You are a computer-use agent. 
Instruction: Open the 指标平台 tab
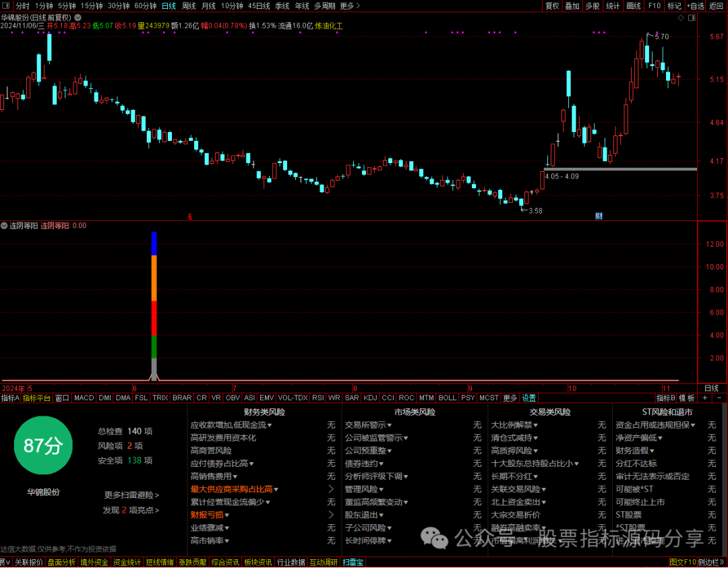tap(36, 398)
